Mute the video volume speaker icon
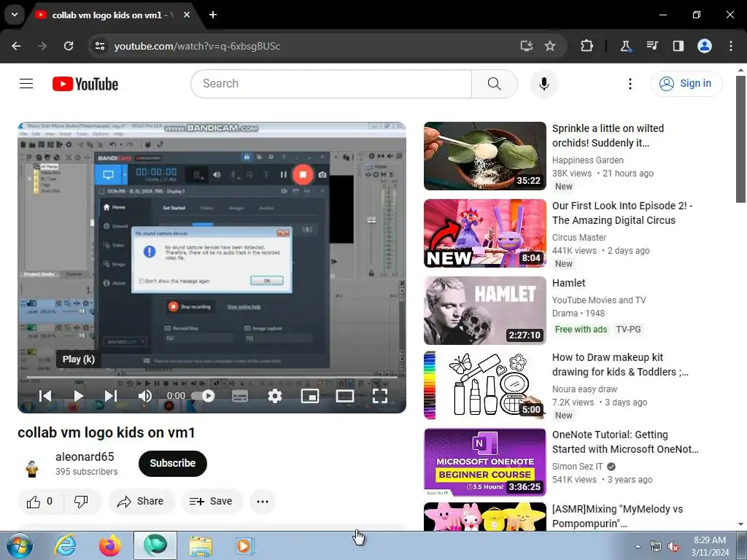747x560 pixels. tap(145, 396)
